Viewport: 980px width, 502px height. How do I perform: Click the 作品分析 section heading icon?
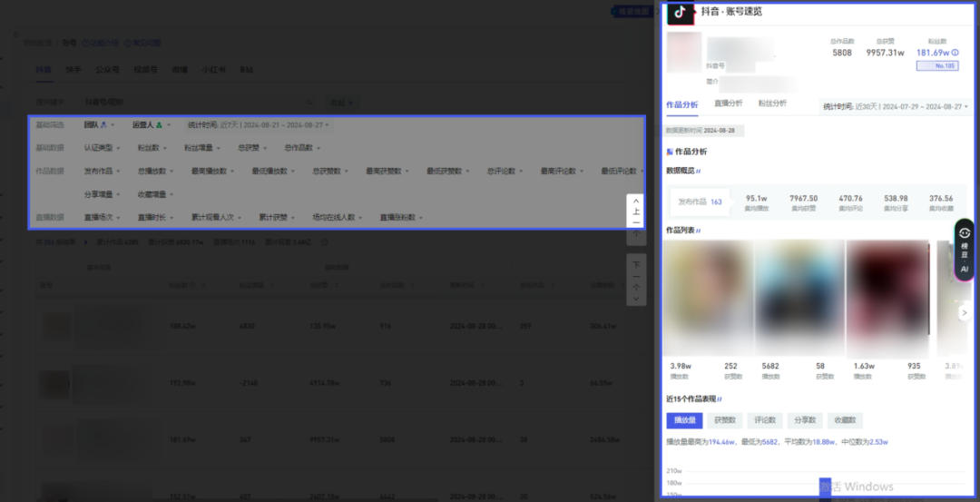(x=670, y=152)
